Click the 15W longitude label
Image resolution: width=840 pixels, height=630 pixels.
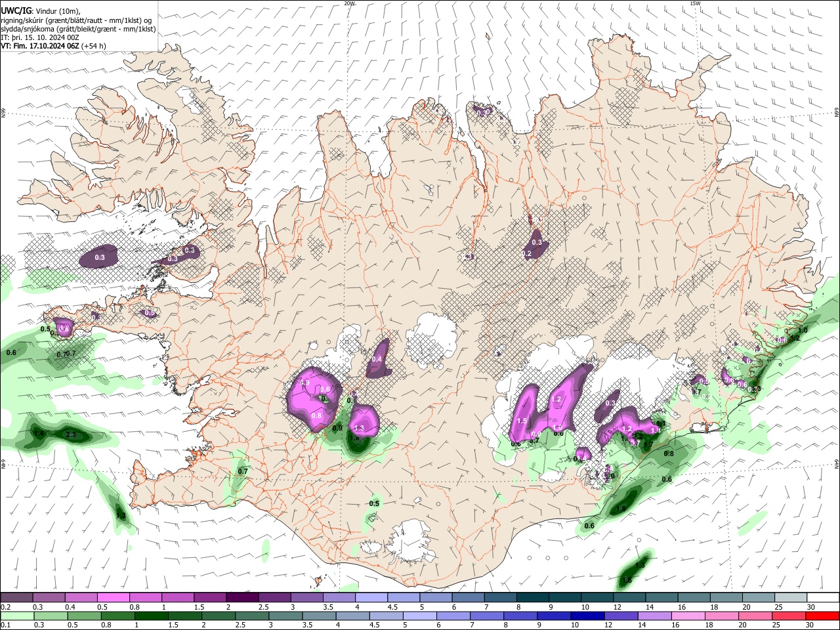pyautogui.click(x=695, y=3)
